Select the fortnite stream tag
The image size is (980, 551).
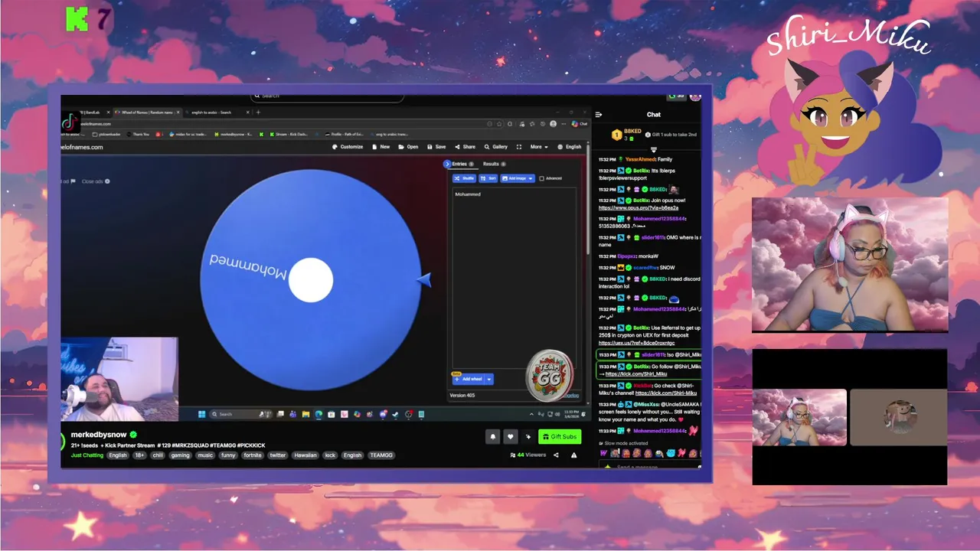tap(252, 455)
